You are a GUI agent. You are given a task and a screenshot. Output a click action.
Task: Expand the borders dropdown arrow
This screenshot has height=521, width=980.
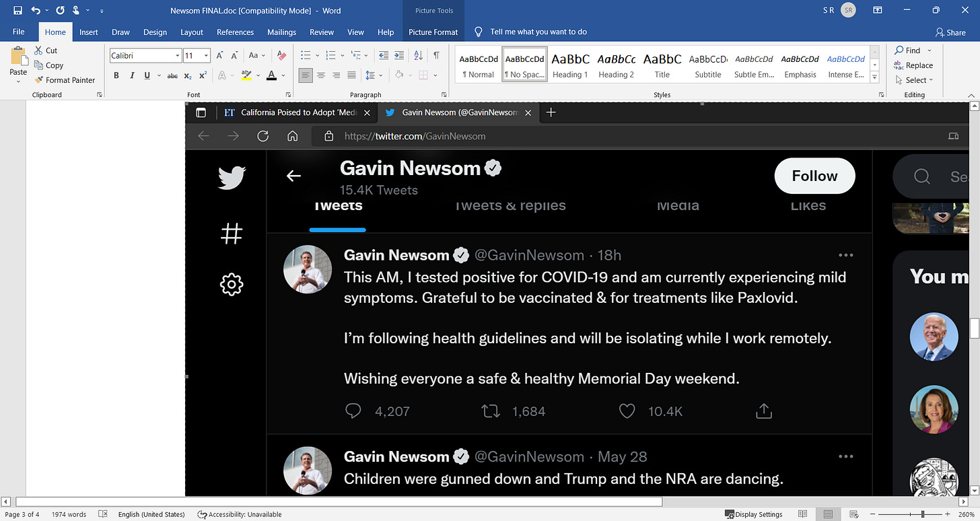434,75
